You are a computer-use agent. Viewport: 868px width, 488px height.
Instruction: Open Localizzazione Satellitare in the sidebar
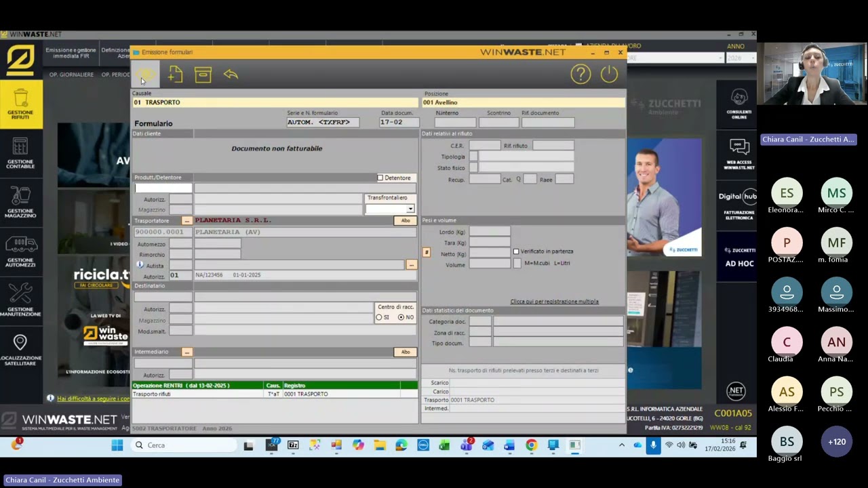(x=20, y=349)
